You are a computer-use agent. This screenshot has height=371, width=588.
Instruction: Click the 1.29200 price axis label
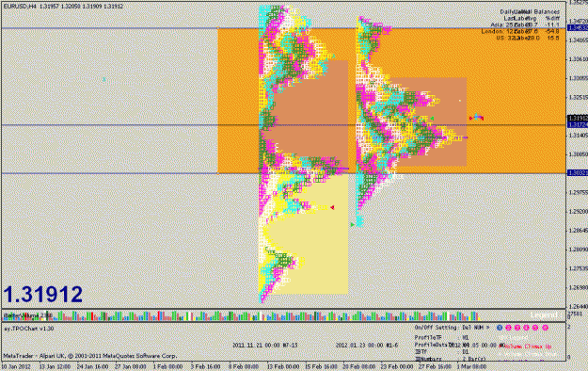click(578, 212)
